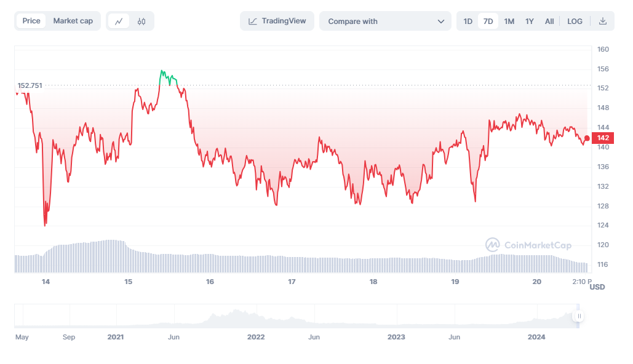633x364 pixels.
Task: Show All time price history
Action: (549, 21)
